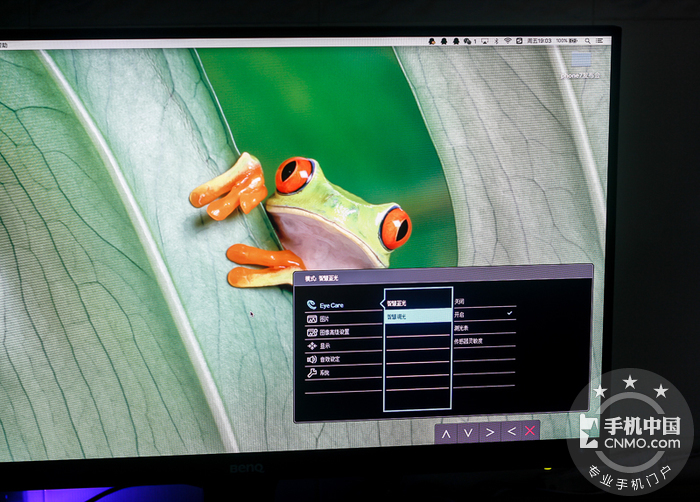Open the Notification Center list icon
This screenshot has height=502, width=700.
600,41
